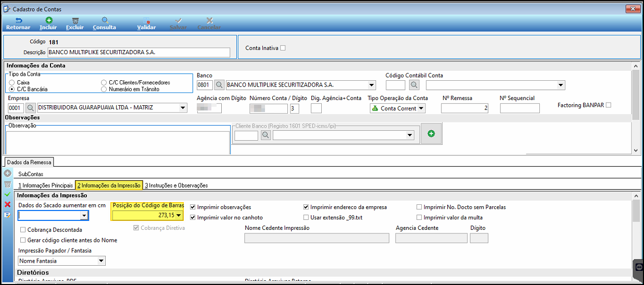Switch to 1 Informações Principais tab
This screenshot has height=285, width=644.
45,185
